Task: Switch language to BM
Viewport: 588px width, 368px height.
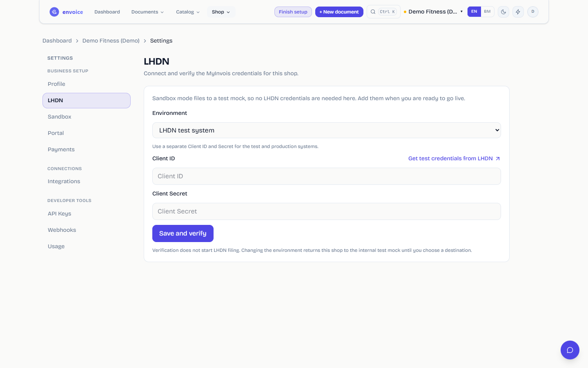Action: (x=488, y=12)
